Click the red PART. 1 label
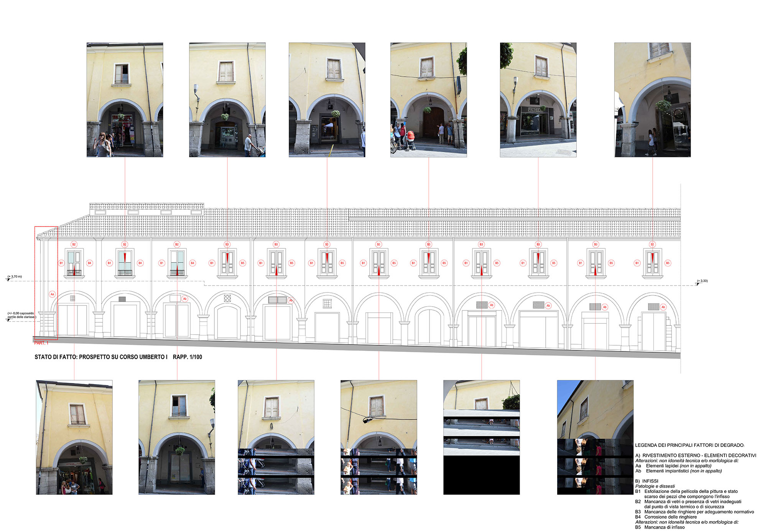This screenshot has width=767, height=532. pos(41,343)
